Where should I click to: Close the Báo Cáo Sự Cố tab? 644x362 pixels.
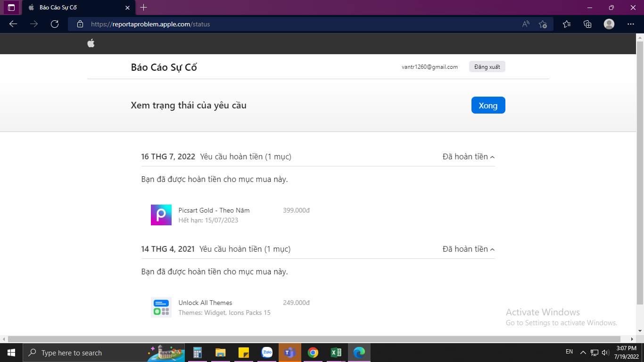[x=127, y=8]
